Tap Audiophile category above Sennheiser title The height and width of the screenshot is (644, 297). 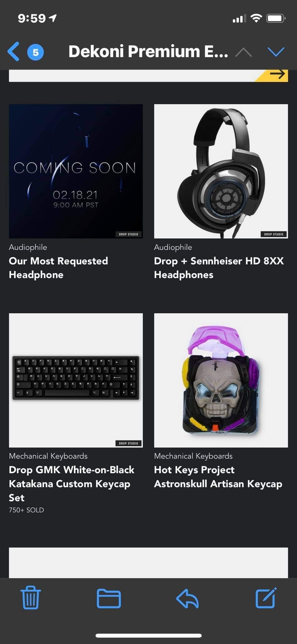[x=173, y=247]
